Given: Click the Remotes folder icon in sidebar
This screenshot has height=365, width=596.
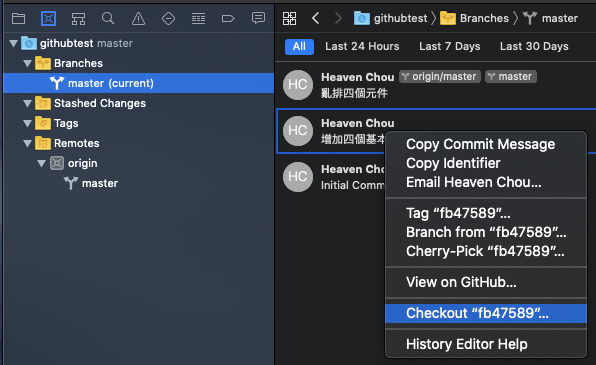Looking at the screenshot, I should tap(43, 143).
